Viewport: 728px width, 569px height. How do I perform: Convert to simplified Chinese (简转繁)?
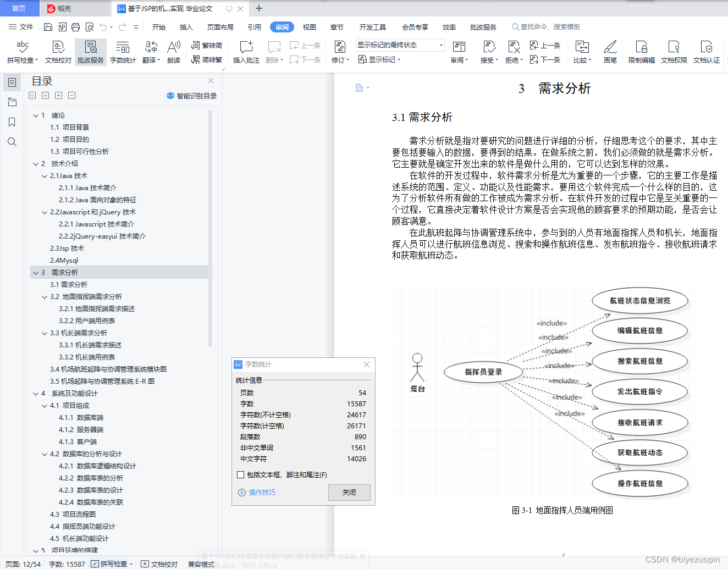(x=207, y=59)
